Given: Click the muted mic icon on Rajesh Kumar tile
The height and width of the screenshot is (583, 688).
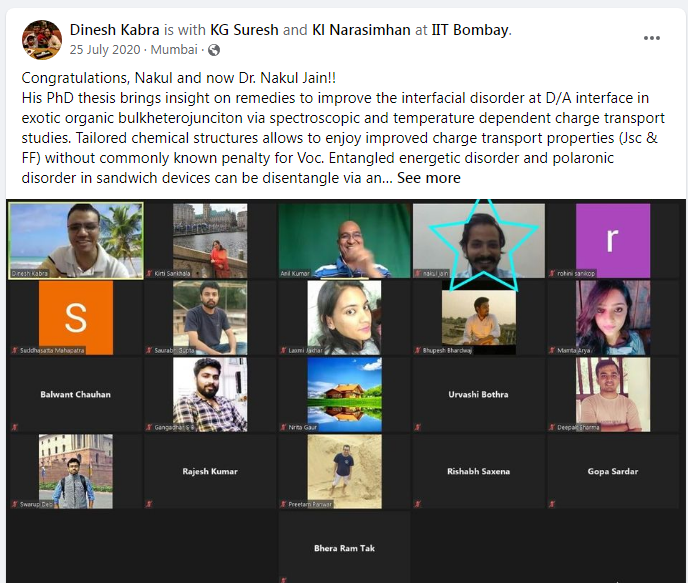Looking at the screenshot, I should [149, 504].
